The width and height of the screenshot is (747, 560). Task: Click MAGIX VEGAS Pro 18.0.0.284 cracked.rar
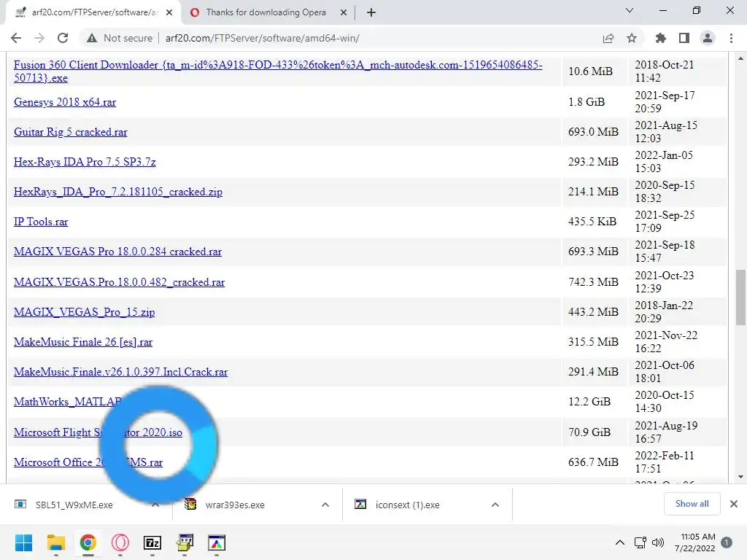(x=117, y=252)
